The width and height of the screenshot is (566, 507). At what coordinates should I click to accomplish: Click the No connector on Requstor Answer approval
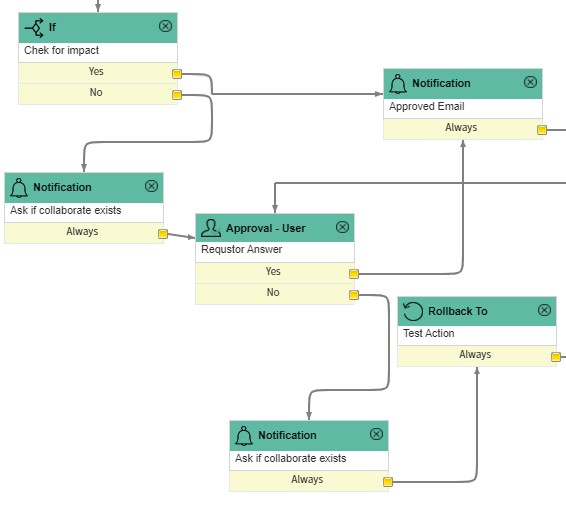[354, 295]
